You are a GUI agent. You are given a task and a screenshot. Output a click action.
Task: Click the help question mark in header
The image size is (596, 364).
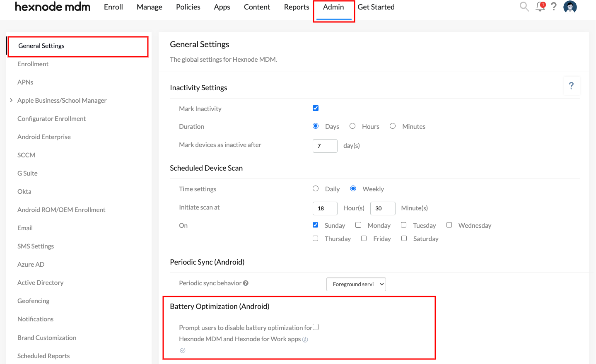click(554, 7)
